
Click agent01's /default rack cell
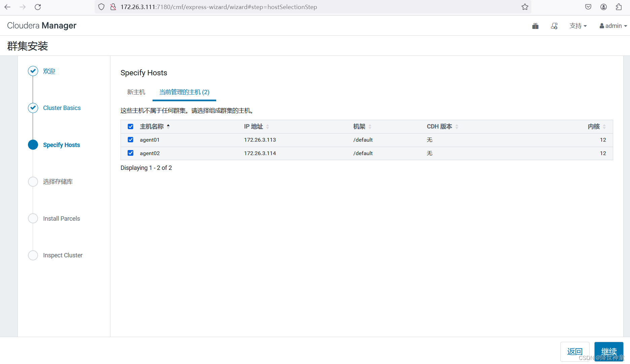[363, 140]
